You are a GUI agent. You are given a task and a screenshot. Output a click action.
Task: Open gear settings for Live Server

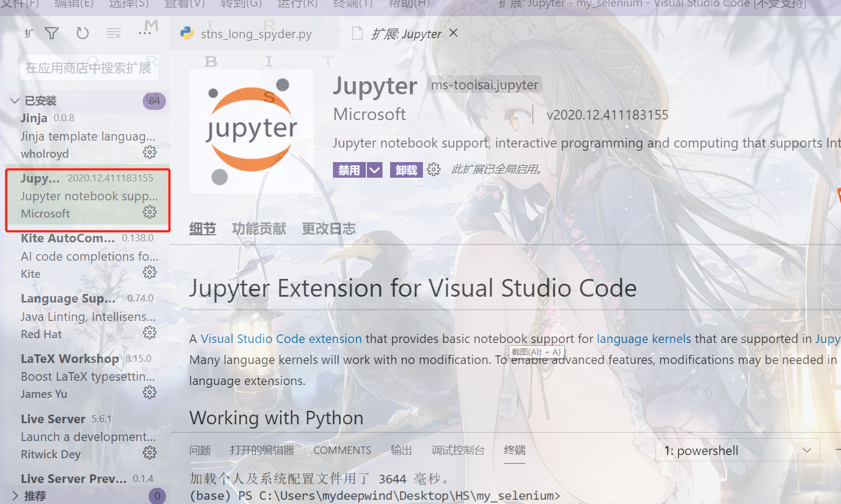[150, 453]
